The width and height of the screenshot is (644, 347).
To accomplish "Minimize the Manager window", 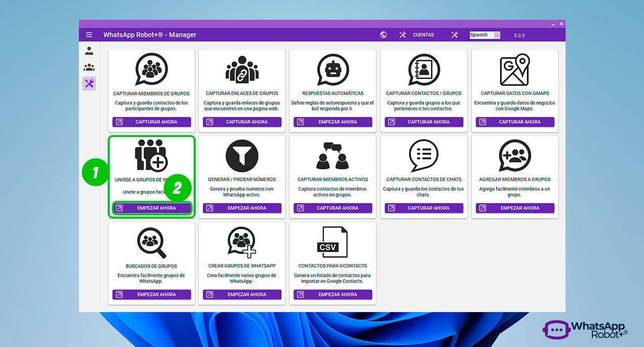I will 553,24.
